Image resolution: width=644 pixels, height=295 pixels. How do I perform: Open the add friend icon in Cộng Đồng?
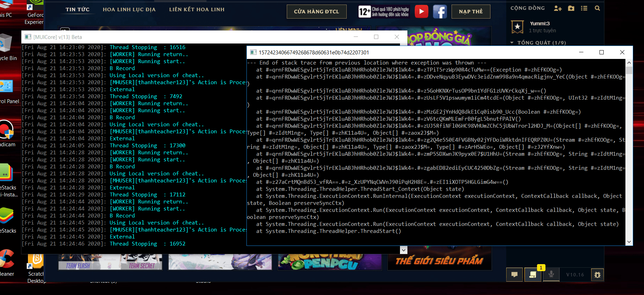(x=558, y=8)
